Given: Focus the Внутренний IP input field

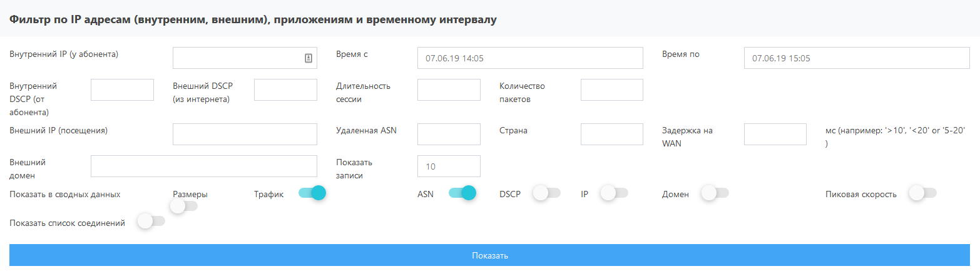Looking at the screenshot, I should (x=245, y=58).
